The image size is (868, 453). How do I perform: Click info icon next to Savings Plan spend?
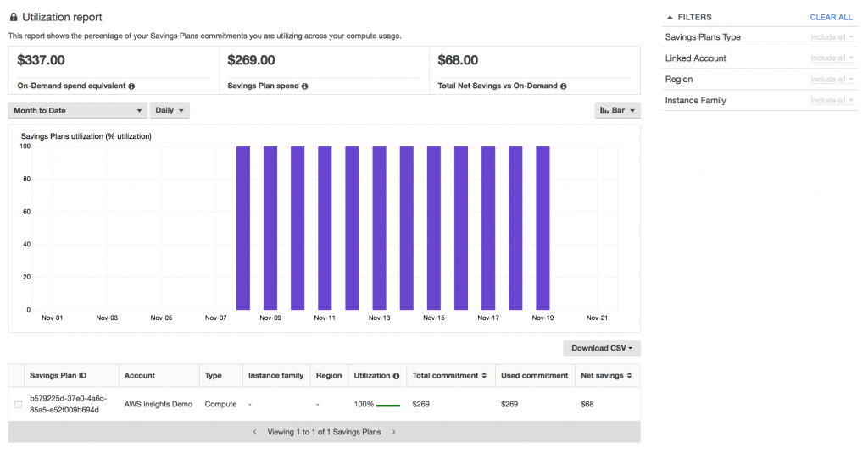click(x=304, y=86)
